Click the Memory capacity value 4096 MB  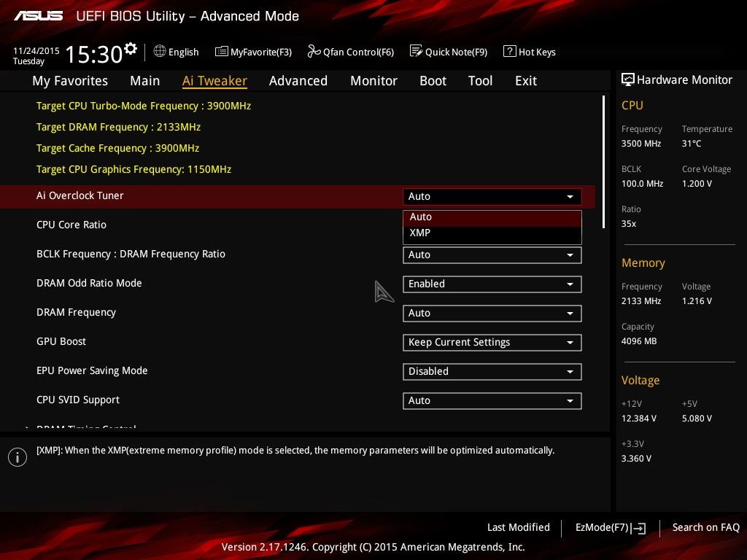(x=639, y=341)
